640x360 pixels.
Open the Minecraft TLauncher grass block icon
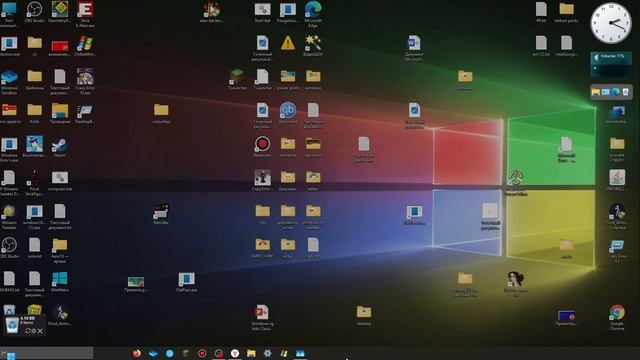pyautogui.click(x=237, y=77)
